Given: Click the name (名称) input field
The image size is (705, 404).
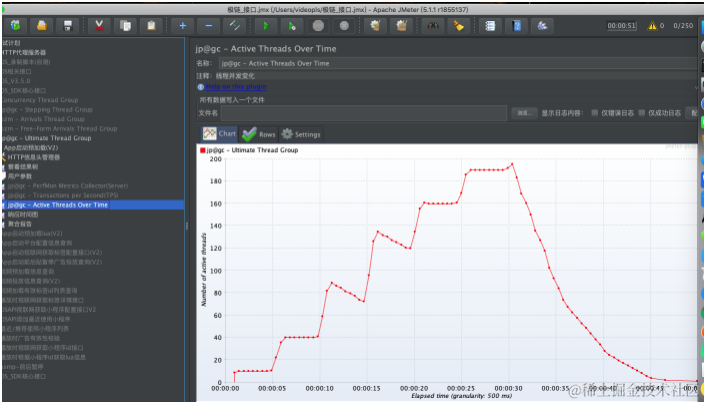Looking at the screenshot, I should pos(458,63).
